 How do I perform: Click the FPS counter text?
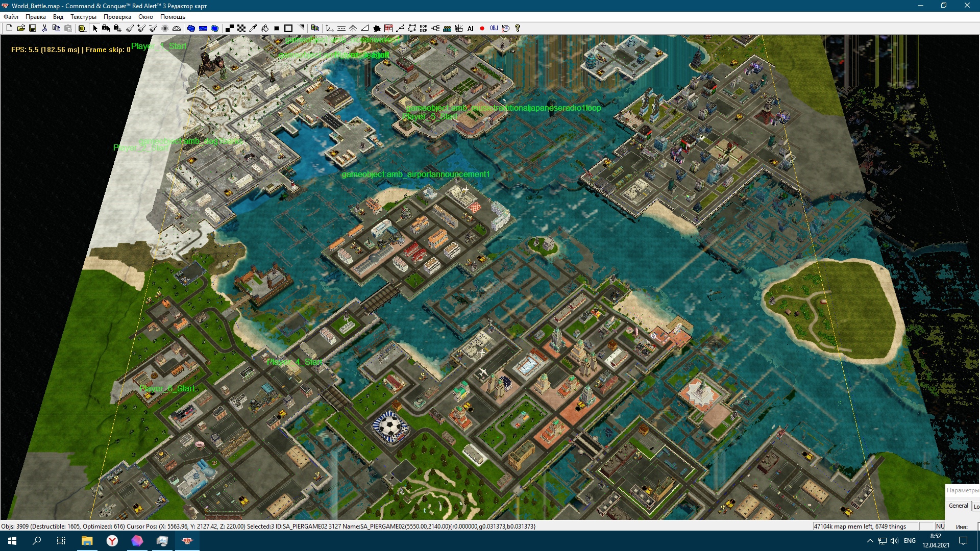[x=71, y=49]
